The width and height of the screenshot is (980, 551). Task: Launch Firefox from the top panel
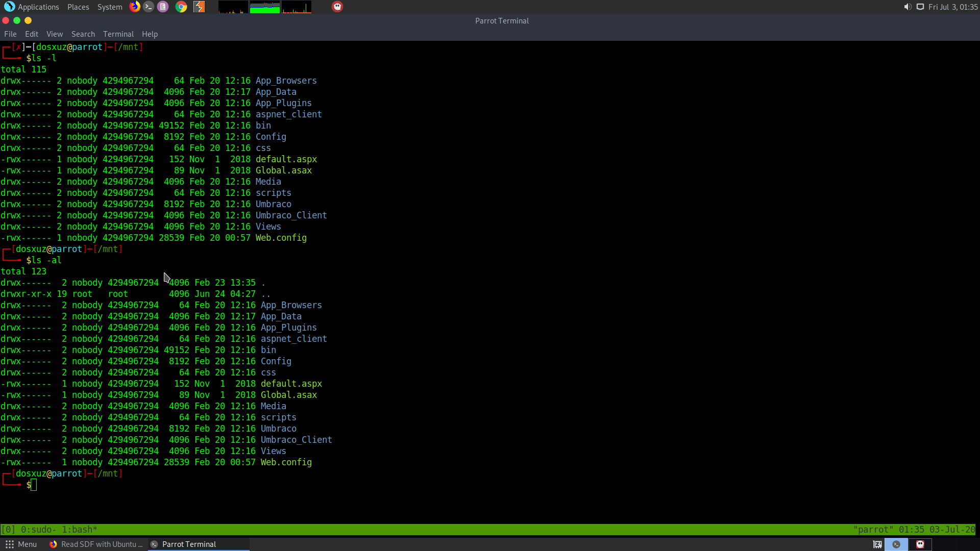(x=135, y=7)
